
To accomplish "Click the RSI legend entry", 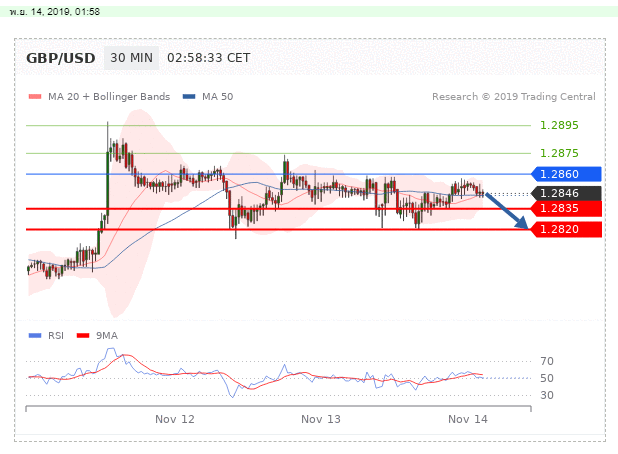I will click(48, 336).
